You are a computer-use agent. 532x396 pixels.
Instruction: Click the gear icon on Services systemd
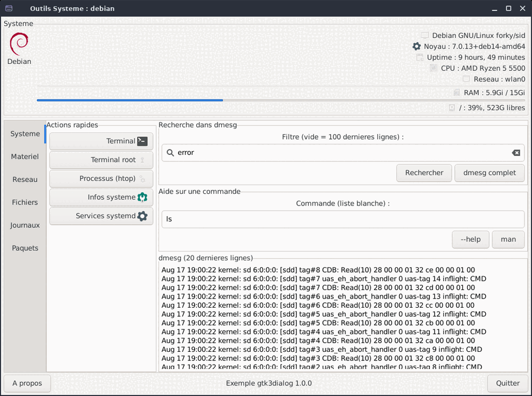(x=142, y=216)
